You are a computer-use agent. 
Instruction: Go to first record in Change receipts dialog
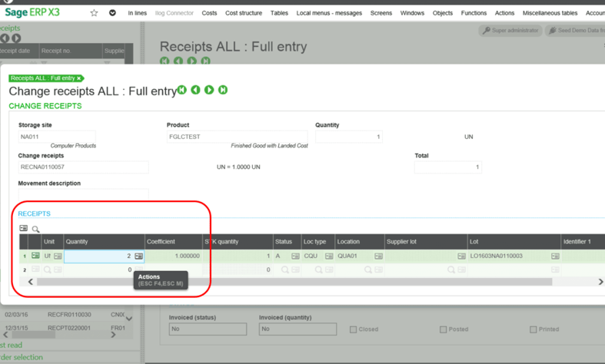click(x=182, y=90)
